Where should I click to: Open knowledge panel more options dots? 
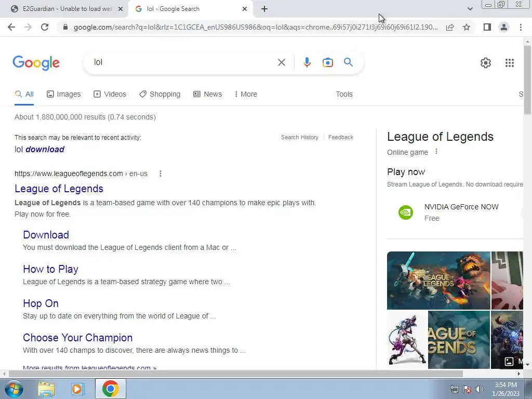coord(436,152)
